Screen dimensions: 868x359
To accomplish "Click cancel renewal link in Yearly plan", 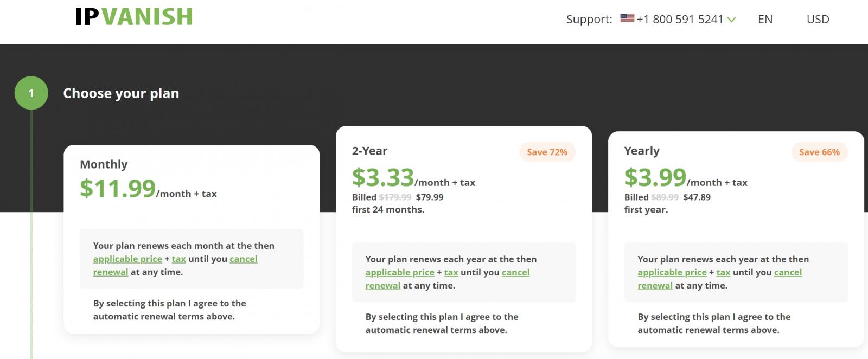I will tap(788, 273).
